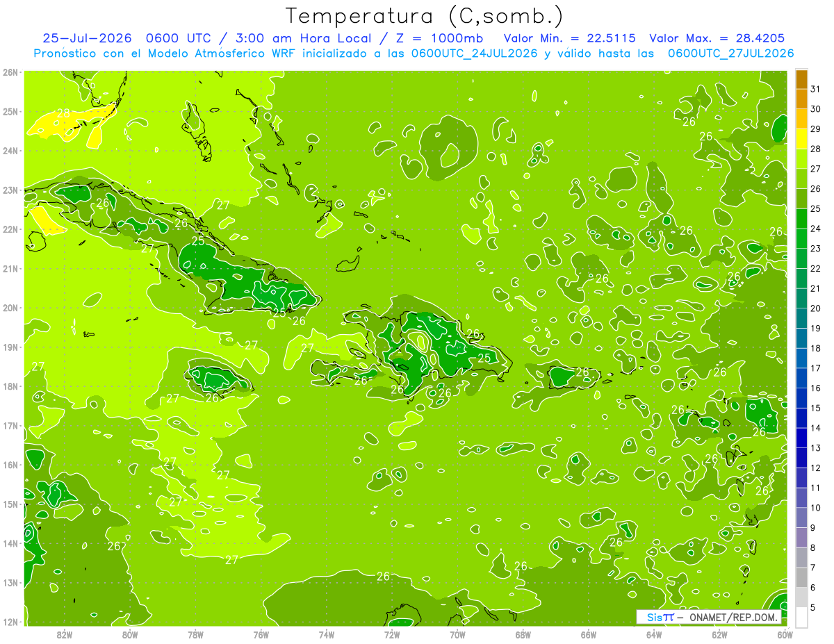Click the '72W' longitude axis label
The image size is (834, 644).
[x=392, y=635]
